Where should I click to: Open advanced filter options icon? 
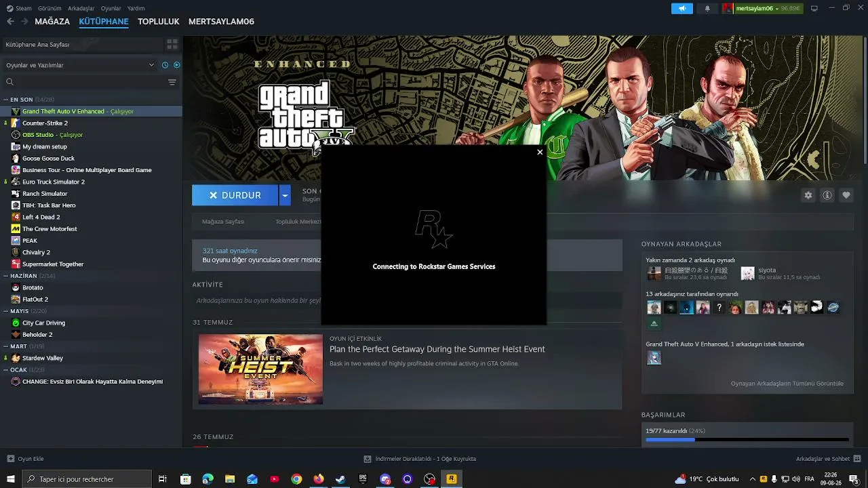[172, 82]
